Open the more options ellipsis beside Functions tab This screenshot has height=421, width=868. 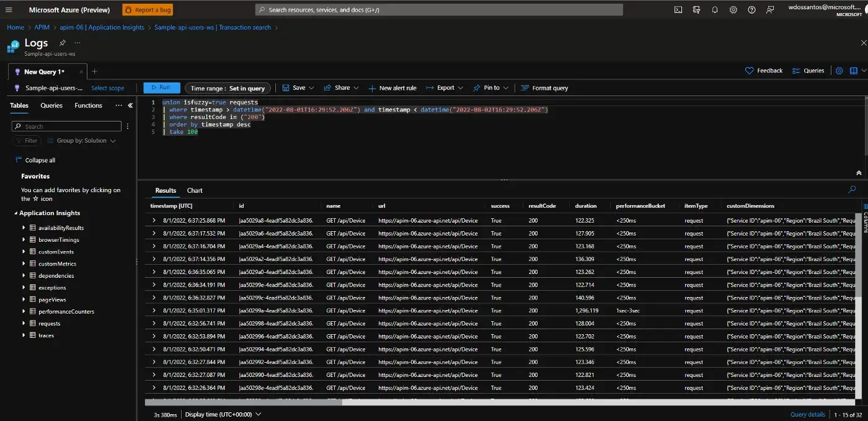pos(118,105)
